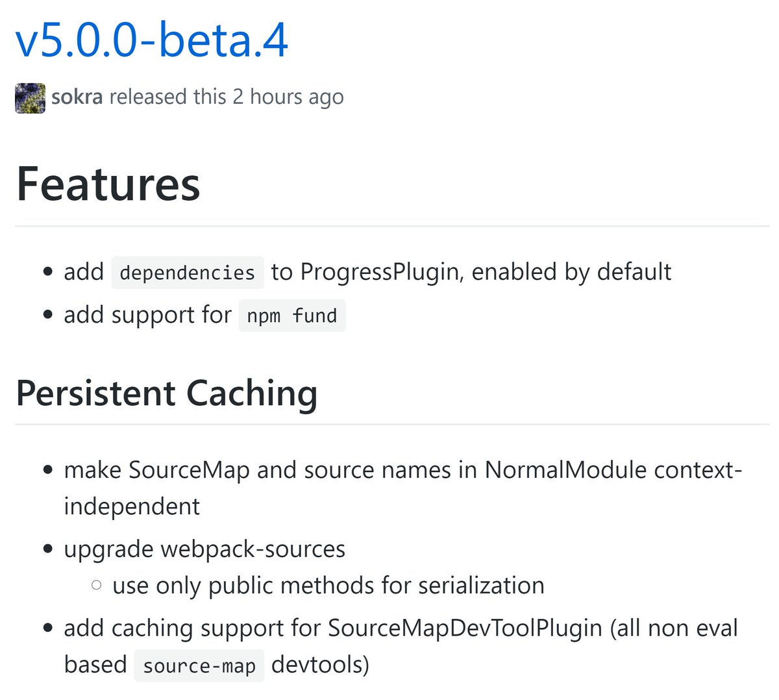Click the "2 hours ago" release timestamp
This screenshot has height=700, width=779.
click(288, 97)
